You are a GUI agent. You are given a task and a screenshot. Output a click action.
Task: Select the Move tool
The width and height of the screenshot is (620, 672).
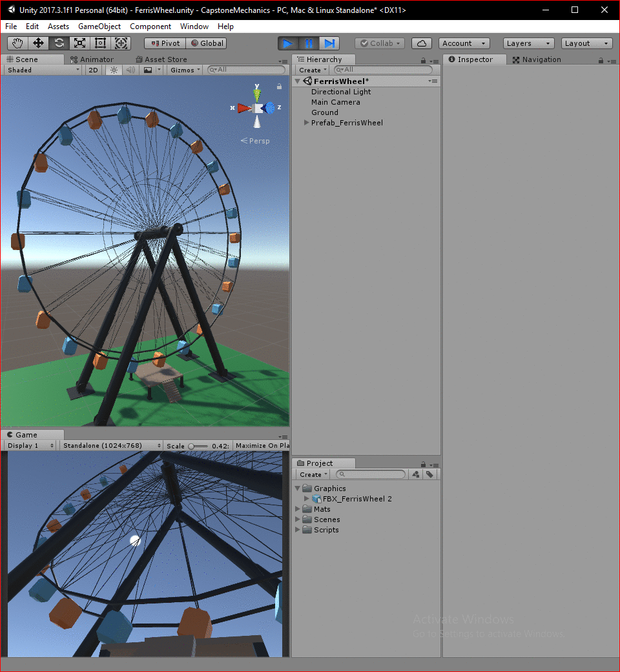[x=39, y=43]
